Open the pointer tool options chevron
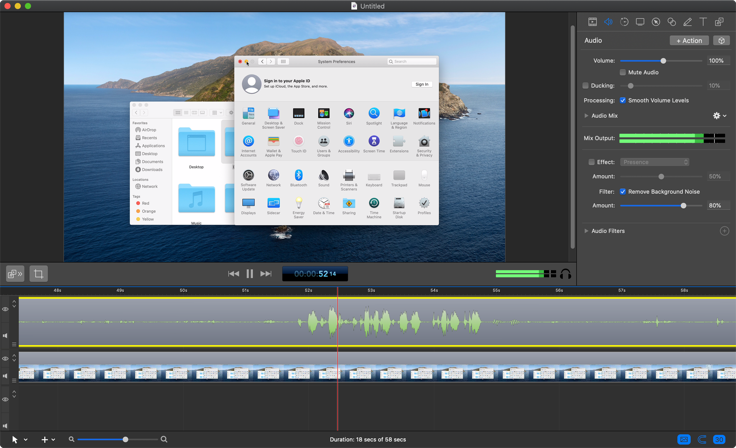Viewport: 736px width, 448px height. [x=25, y=440]
